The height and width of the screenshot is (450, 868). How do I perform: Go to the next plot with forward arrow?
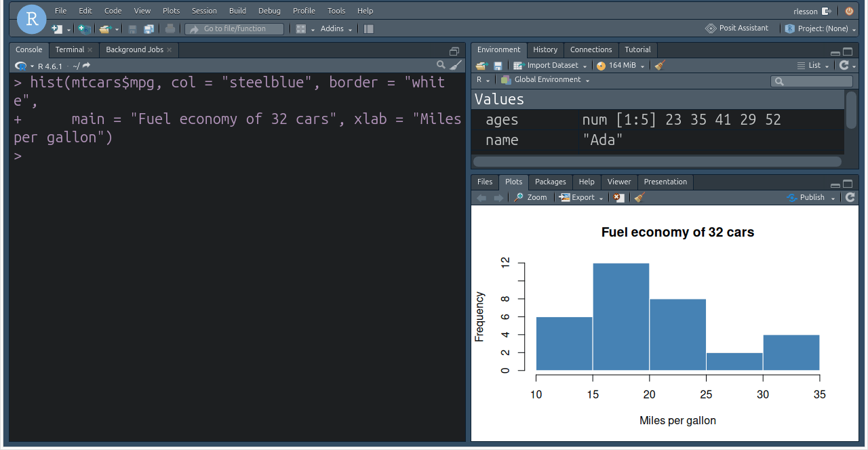coord(498,197)
